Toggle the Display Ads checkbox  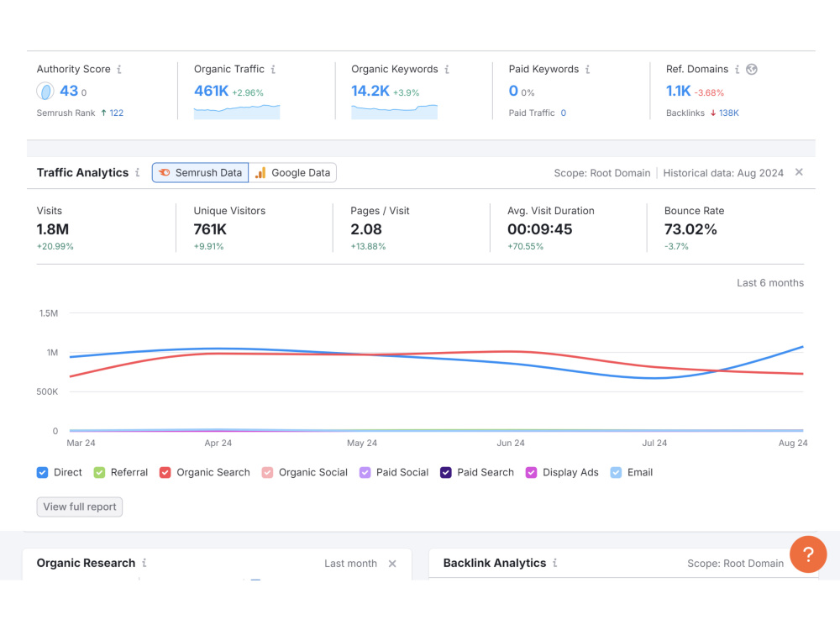(x=532, y=472)
